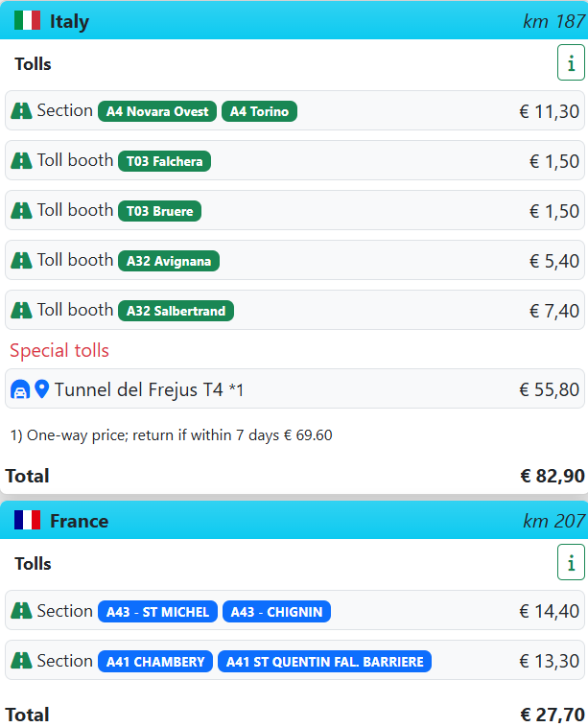
Task: Click the Italy country header bar
Action: pyautogui.click(x=294, y=20)
